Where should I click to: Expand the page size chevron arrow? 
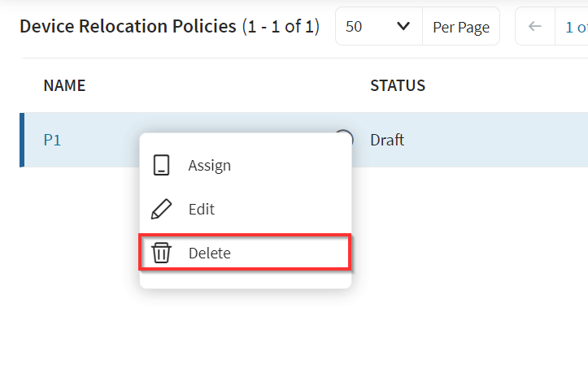[403, 26]
